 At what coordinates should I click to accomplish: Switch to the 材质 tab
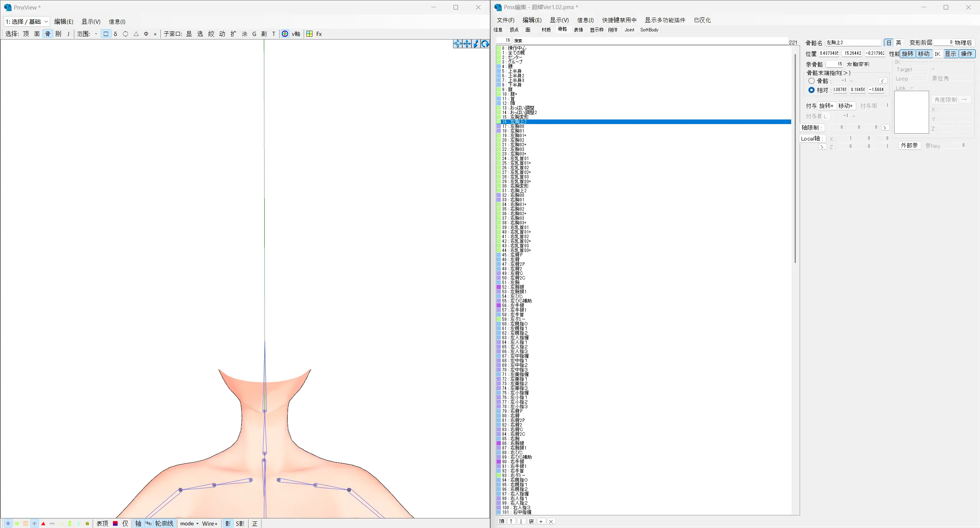[x=546, y=29]
